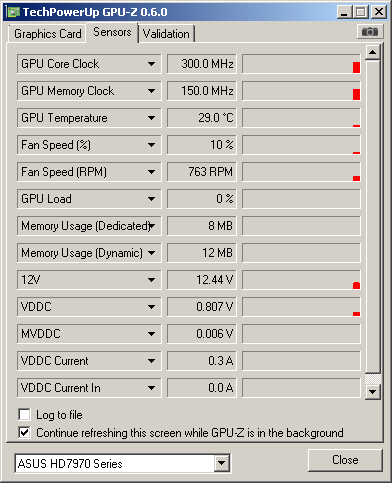Select the Sensors tab
The image size is (392, 483).
tap(112, 32)
